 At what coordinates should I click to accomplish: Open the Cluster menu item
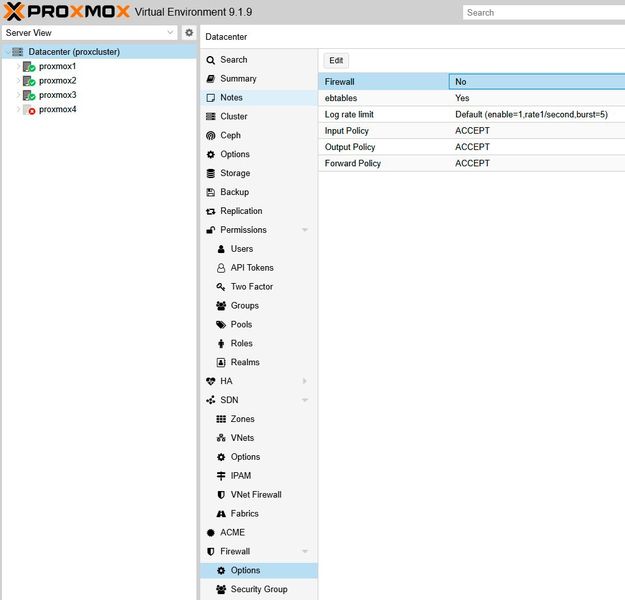[259, 116]
